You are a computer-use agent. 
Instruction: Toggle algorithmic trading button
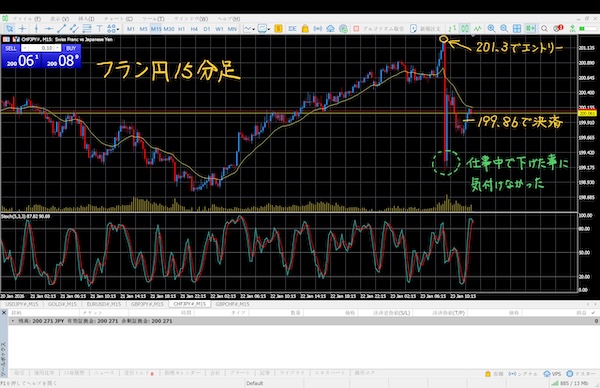point(378,29)
